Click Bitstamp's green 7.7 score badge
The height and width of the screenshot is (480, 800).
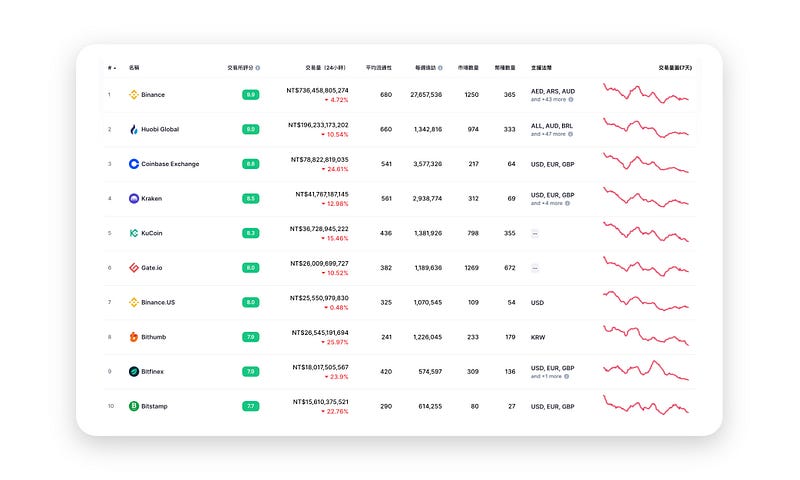tap(251, 406)
